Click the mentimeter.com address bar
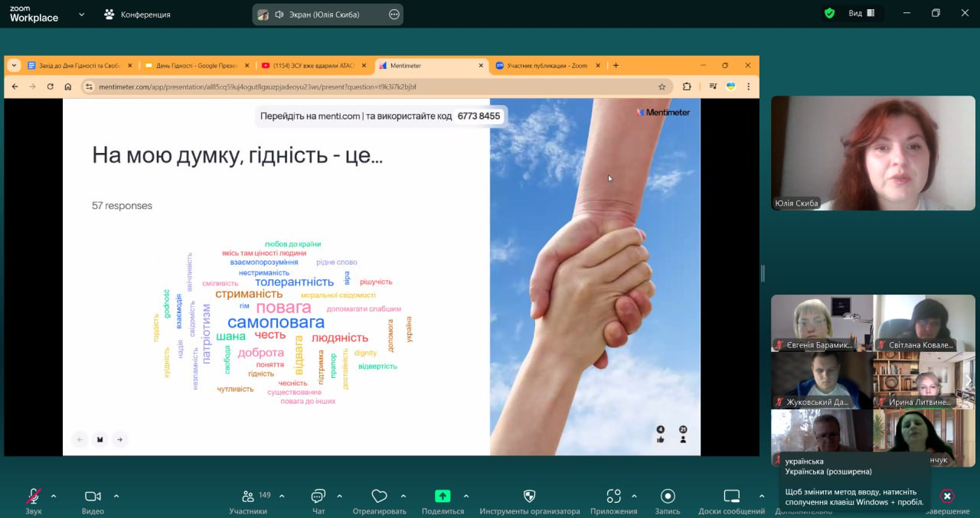Viewport: 980px width, 518px height. [x=375, y=86]
